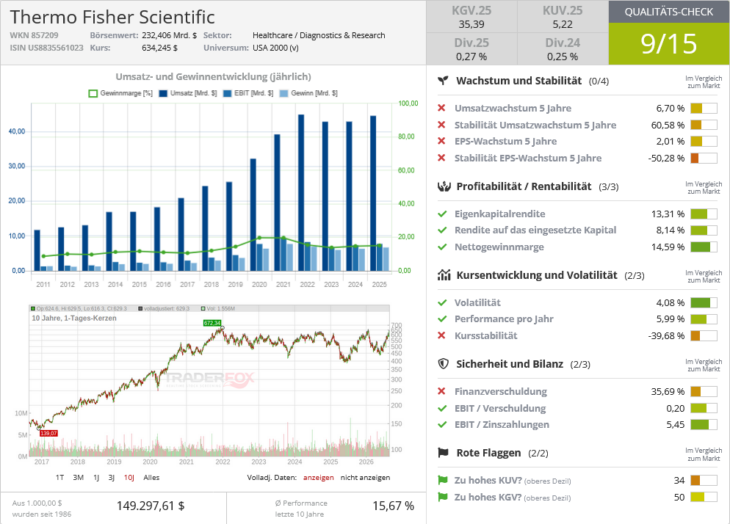Click the 149.297,61 $ value
This screenshot has width=730, height=524.
pyautogui.click(x=150, y=506)
